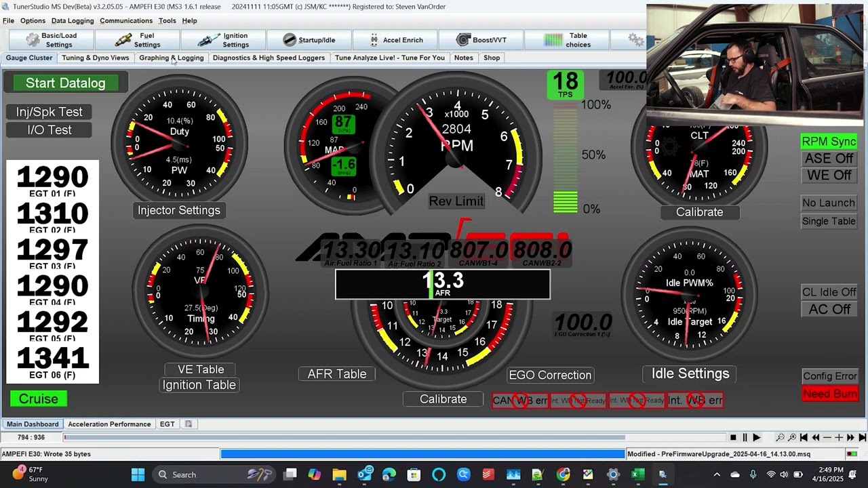Open the Help menu

189,21
